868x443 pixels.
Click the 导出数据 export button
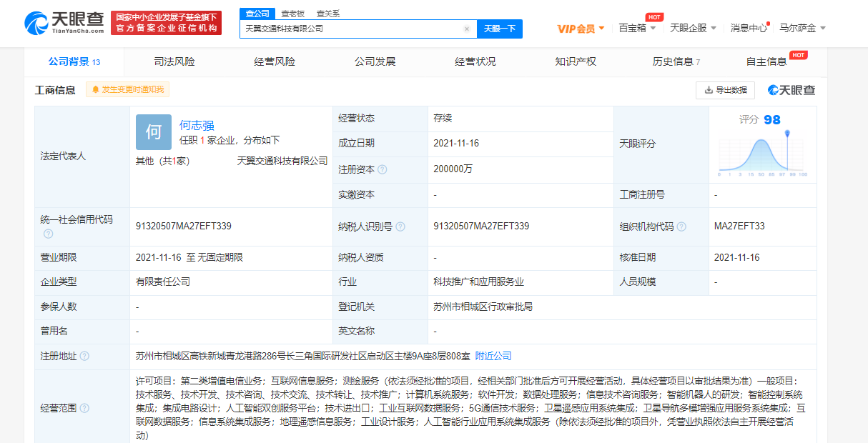725,90
